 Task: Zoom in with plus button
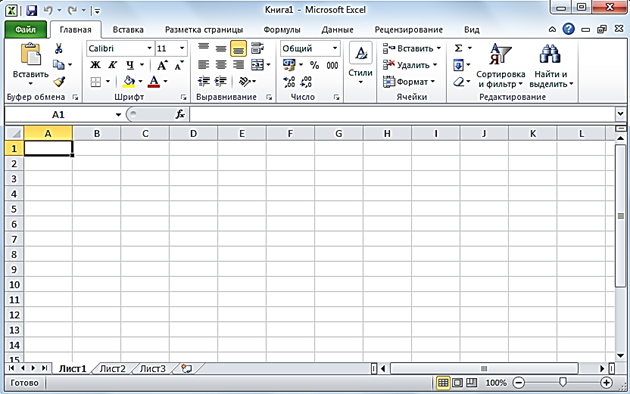pyautogui.click(x=606, y=383)
